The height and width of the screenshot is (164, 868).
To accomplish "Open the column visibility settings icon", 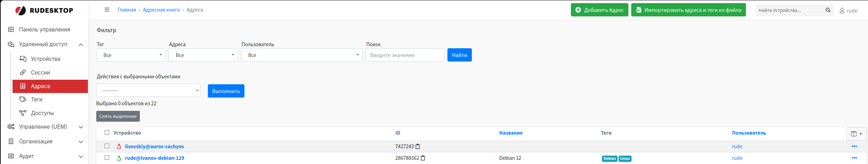I will tap(856, 134).
